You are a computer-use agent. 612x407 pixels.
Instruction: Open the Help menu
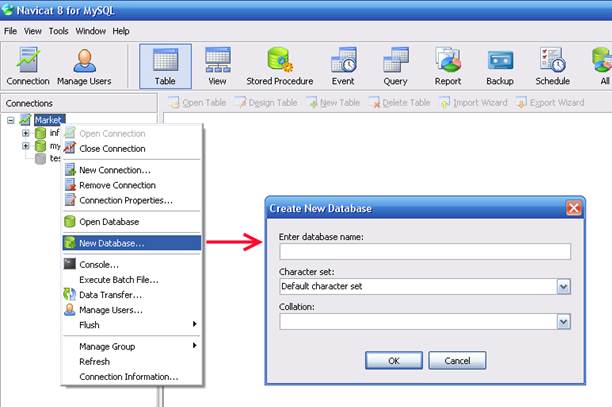coord(121,31)
